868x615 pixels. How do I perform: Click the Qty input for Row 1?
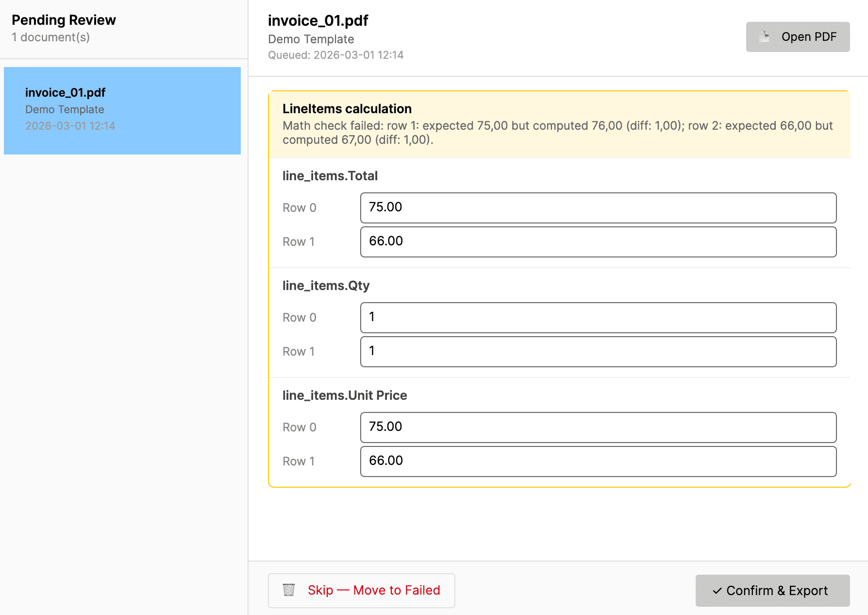coord(598,351)
